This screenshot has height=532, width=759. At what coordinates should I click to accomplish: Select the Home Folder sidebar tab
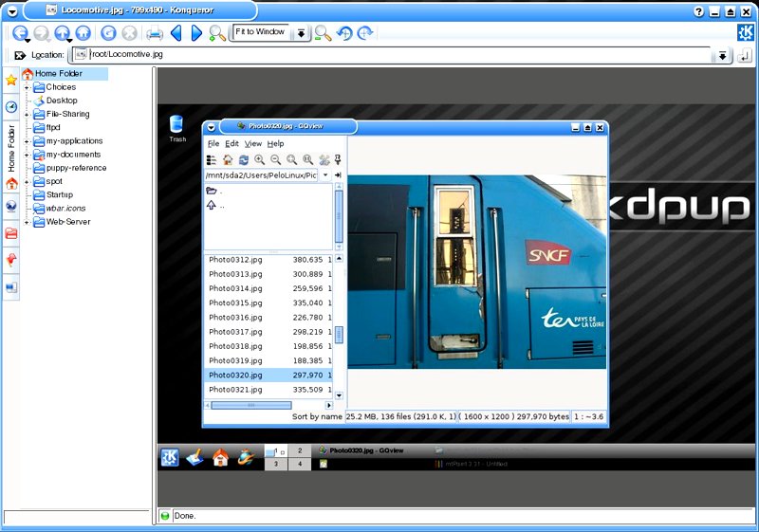(x=11, y=156)
